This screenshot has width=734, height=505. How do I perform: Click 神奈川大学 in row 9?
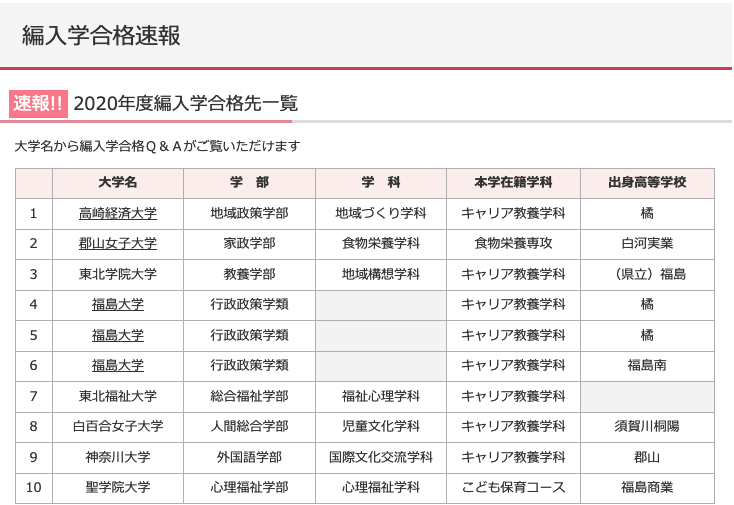click(x=117, y=457)
